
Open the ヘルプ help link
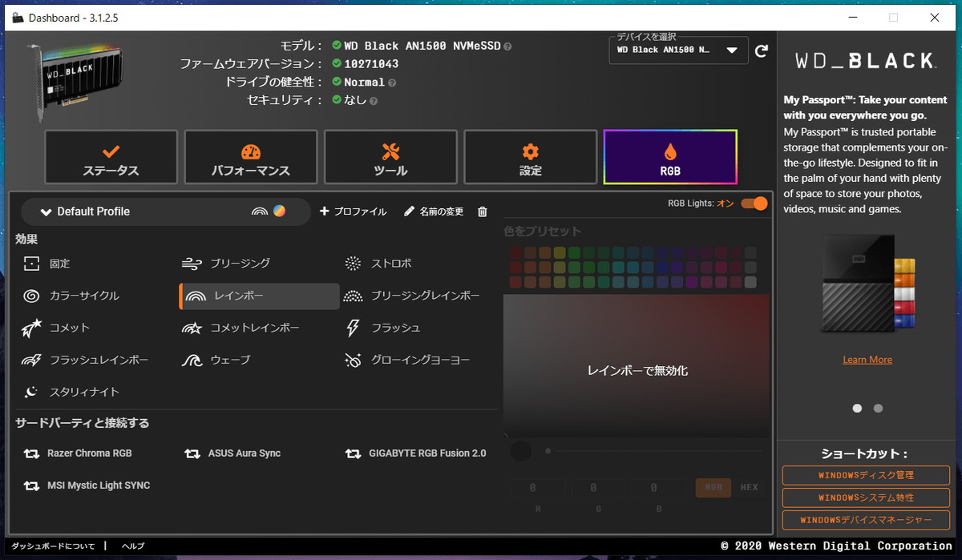coord(133,546)
